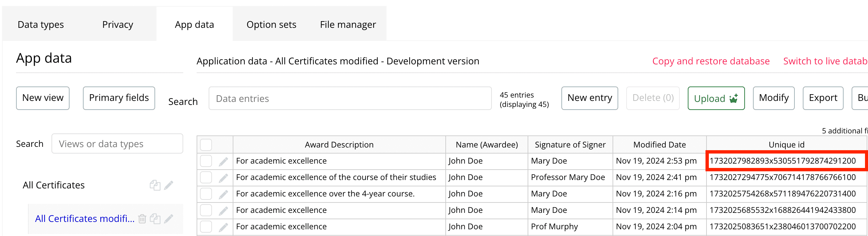Delete the All Certificates modified view
Screen dimensions: 868x236
(x=142, y=219)
